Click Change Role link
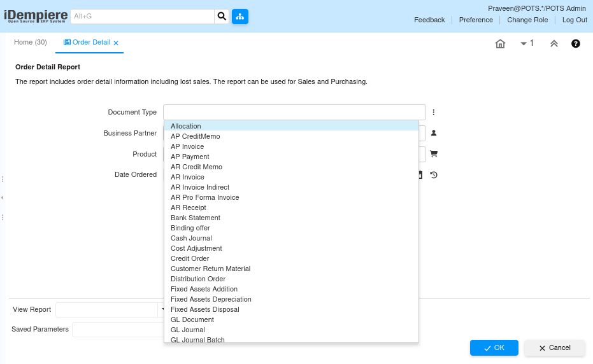This screenshot has height=364, width=593. (527, 20)
